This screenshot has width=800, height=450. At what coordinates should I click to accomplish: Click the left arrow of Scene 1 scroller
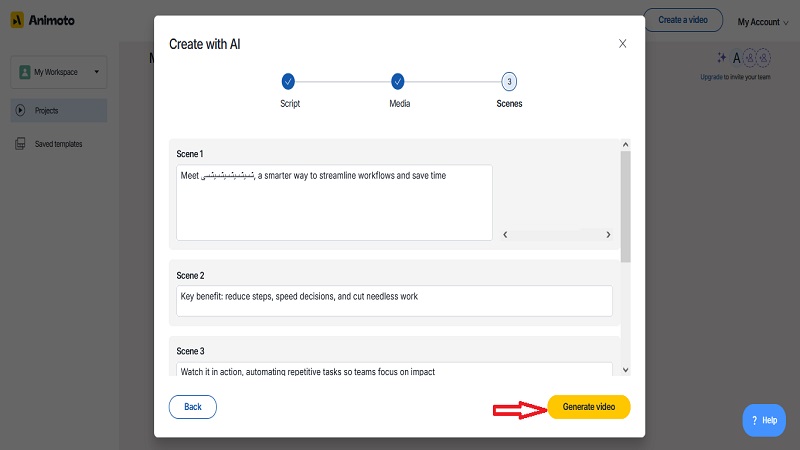[x=505, y=234]
